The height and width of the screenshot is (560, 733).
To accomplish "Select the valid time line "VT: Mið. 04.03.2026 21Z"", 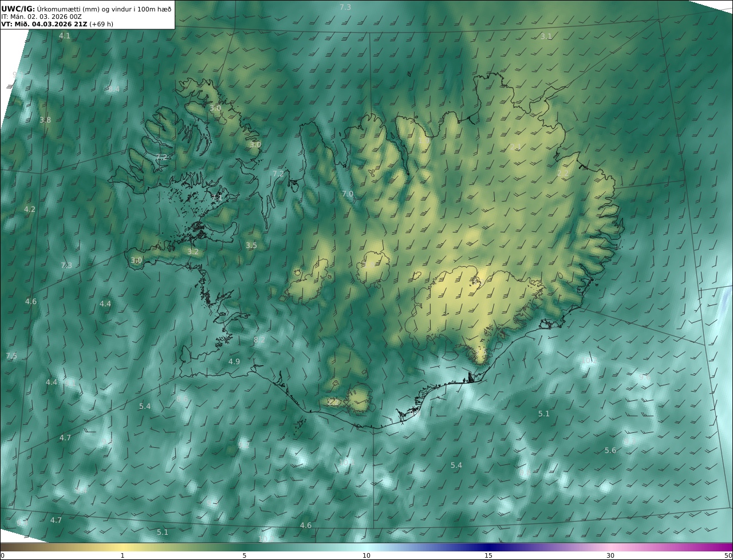I will coord(44,24).
